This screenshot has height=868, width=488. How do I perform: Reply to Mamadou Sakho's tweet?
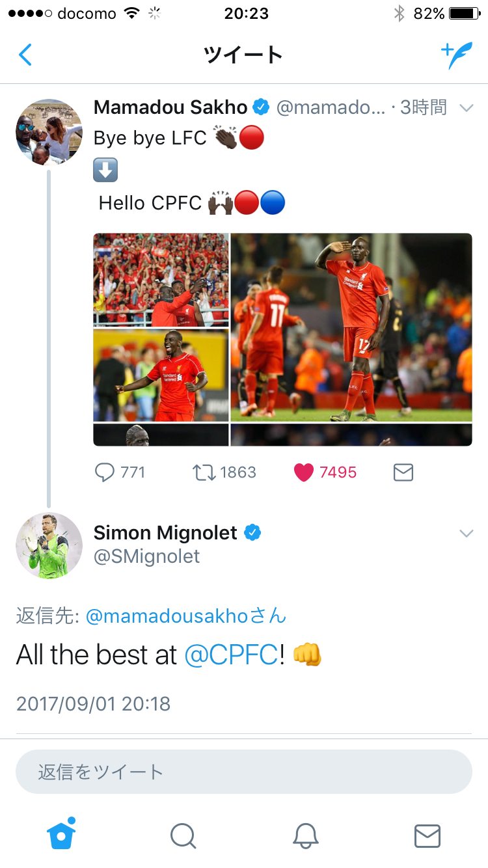[x=105, y=472]
